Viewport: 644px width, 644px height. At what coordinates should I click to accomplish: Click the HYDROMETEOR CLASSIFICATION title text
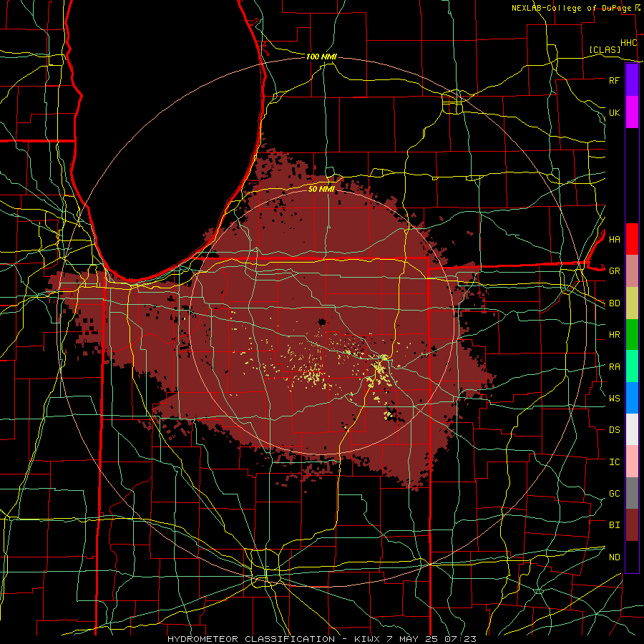(251, 639)
